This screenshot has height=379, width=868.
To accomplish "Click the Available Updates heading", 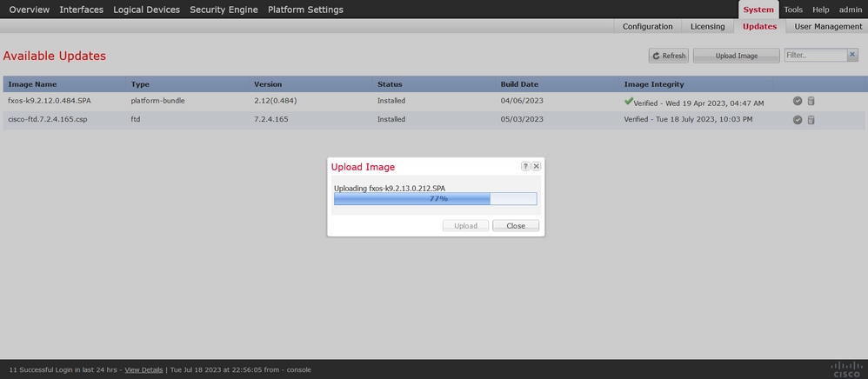I will 54,56.
